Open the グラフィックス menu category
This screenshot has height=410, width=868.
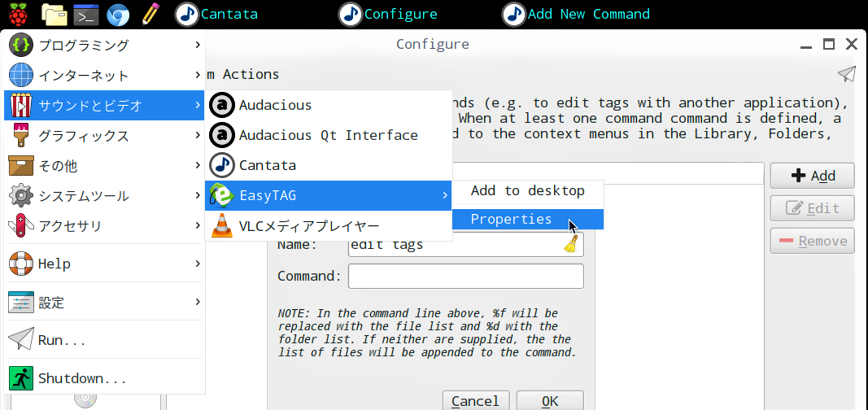104,135
